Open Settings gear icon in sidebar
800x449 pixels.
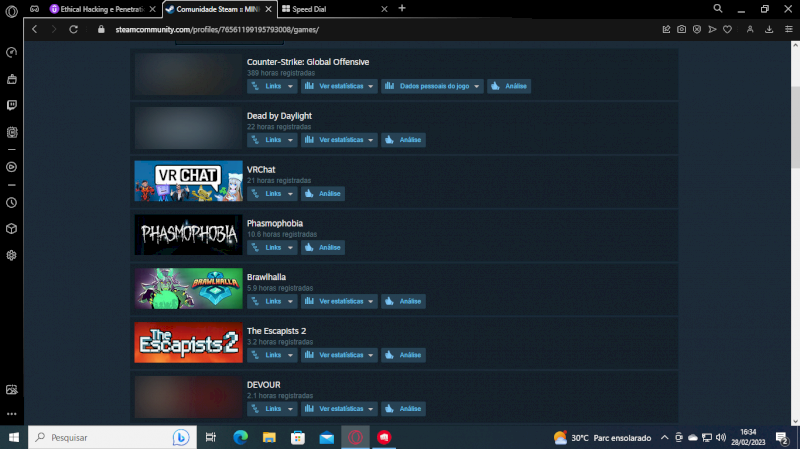coord(11,255)
